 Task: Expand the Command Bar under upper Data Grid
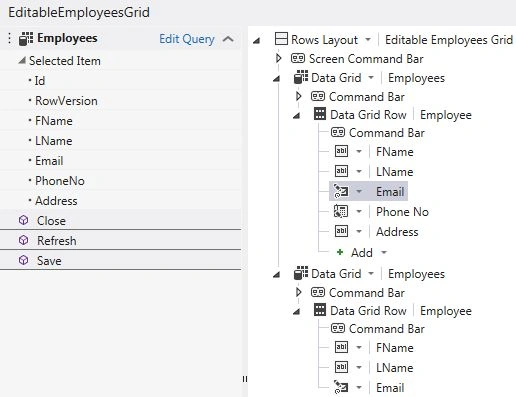pos(299,96)
